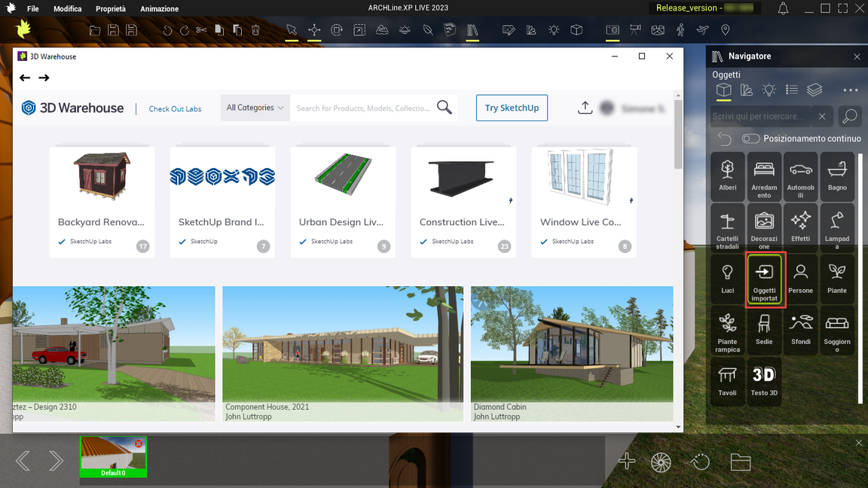
Task: Open the Soggiorno category
Action: tap(837, 331)
